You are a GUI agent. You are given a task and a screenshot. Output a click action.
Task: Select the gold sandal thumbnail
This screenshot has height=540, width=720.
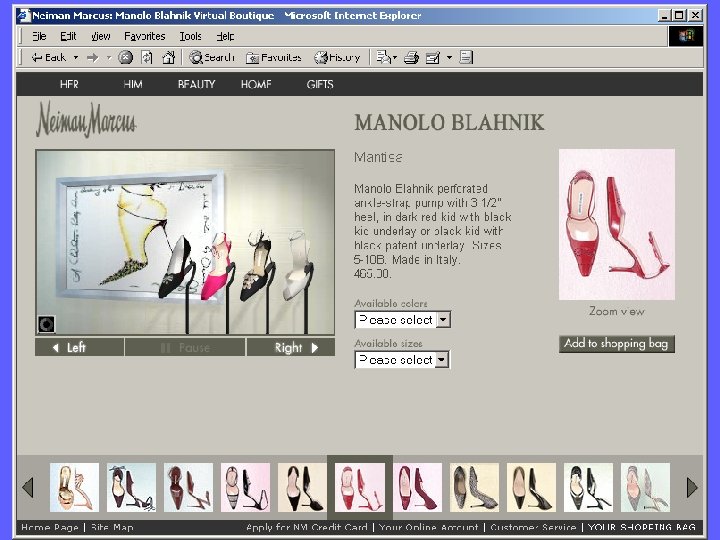pos(74,487)
